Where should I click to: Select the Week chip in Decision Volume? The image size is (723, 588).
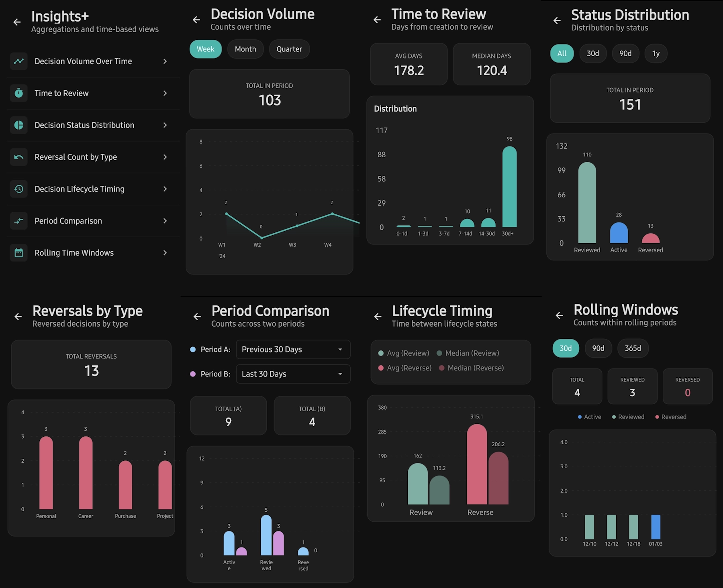[x=206, y=49]
